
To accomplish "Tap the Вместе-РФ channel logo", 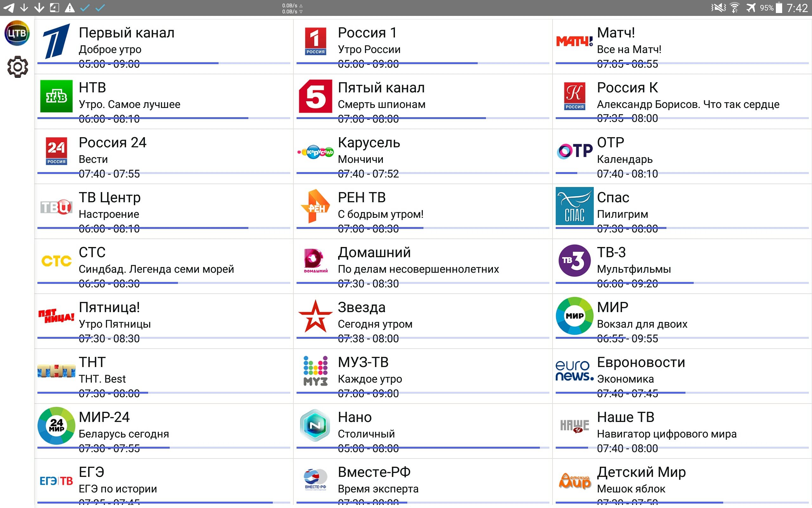I will tap(315, 480).
